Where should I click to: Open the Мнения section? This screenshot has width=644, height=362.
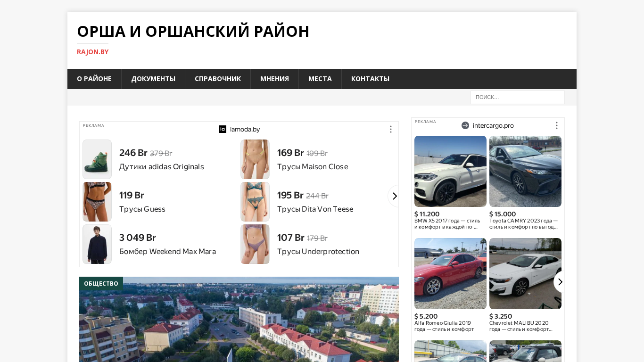pyautogui.click(x=274, y=79)
